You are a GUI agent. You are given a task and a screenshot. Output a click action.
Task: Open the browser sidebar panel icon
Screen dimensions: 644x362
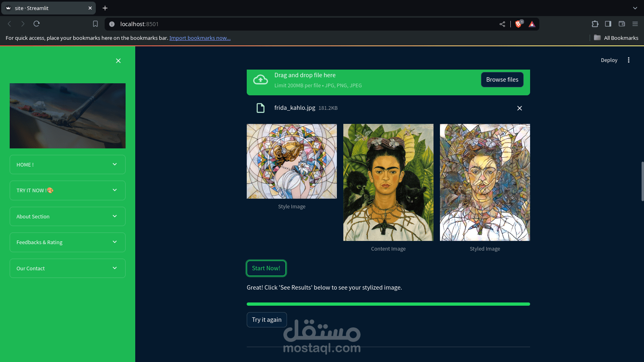[x=608, y=24]
